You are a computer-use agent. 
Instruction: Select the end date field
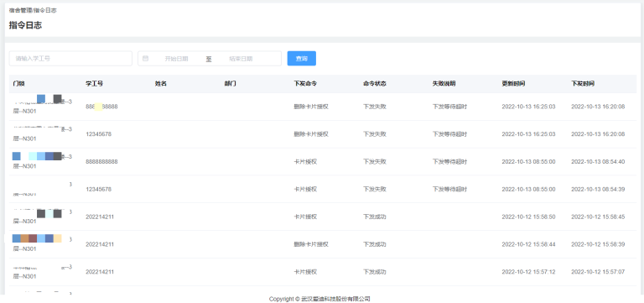click(241, 59)
